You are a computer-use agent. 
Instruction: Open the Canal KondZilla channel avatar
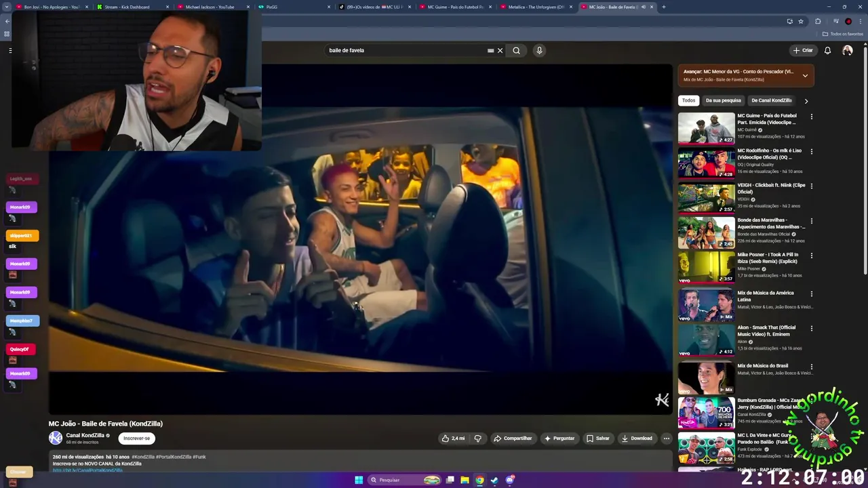[56, 438]
